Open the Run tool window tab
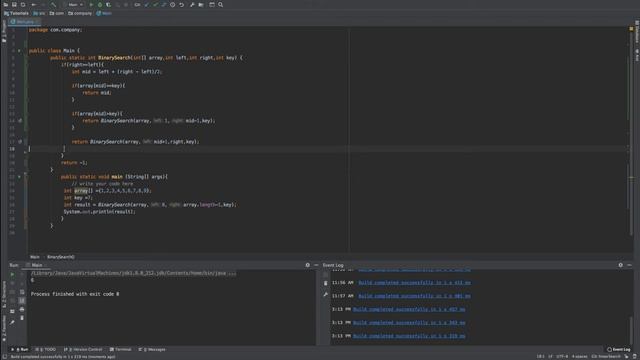Screen dimensions: 640x360 click(x=20, y=349)
